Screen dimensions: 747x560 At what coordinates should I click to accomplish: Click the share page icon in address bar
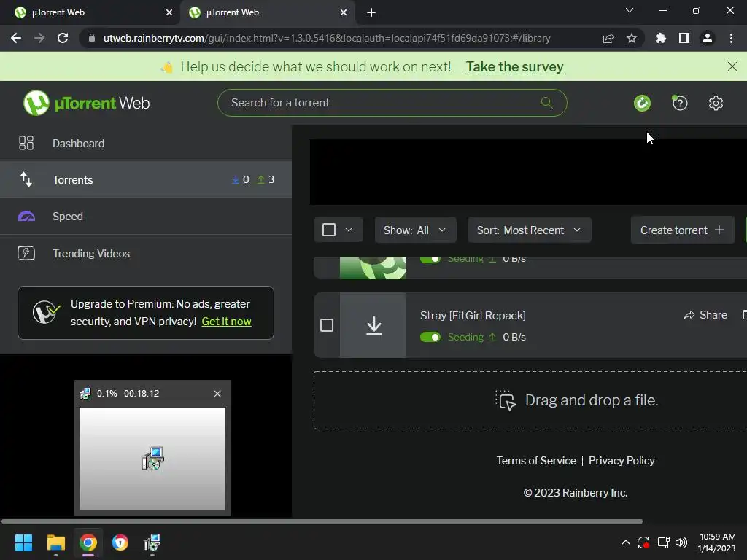click(x=608, y=38)
